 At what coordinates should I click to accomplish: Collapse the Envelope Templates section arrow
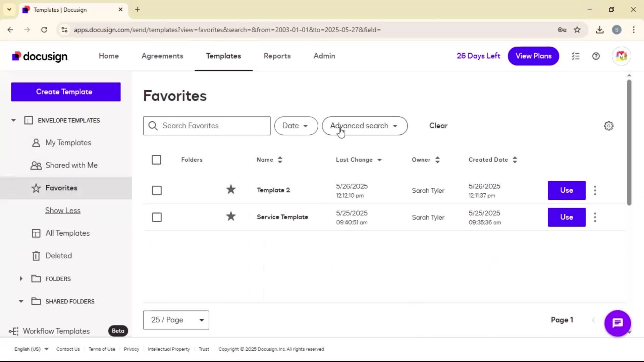[x=13, y=120]
